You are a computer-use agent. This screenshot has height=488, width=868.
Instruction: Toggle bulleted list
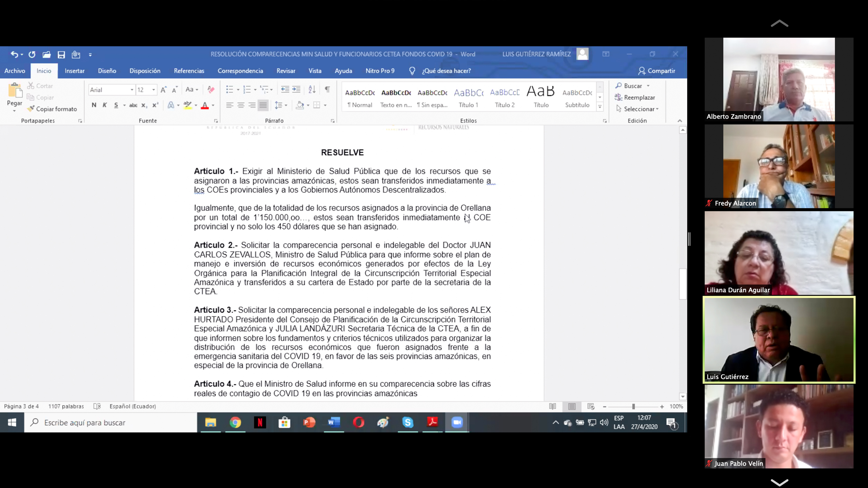point(229,90)
